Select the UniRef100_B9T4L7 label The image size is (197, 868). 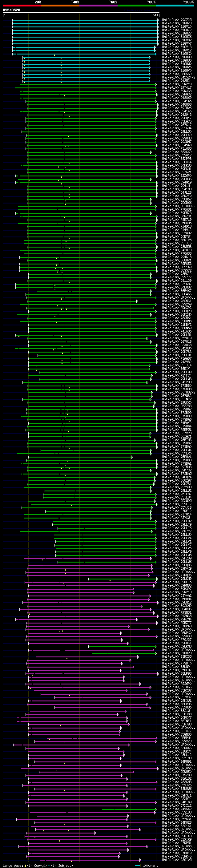177,88
